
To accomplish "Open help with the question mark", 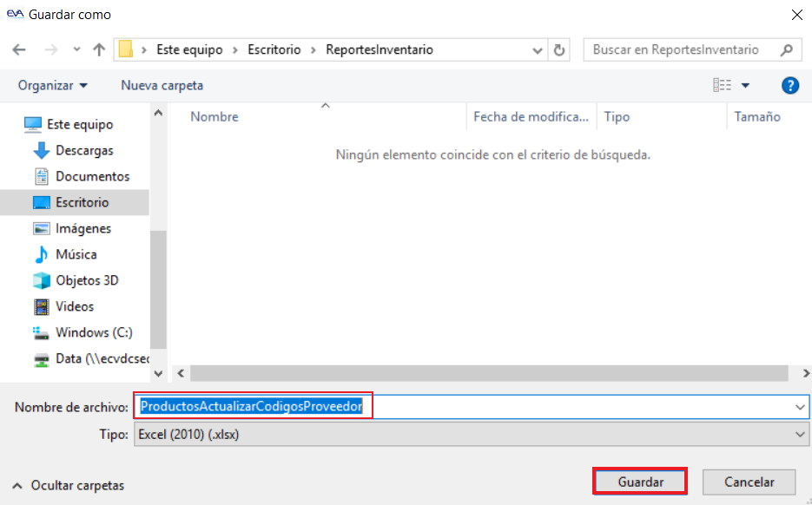I will 790,85.
